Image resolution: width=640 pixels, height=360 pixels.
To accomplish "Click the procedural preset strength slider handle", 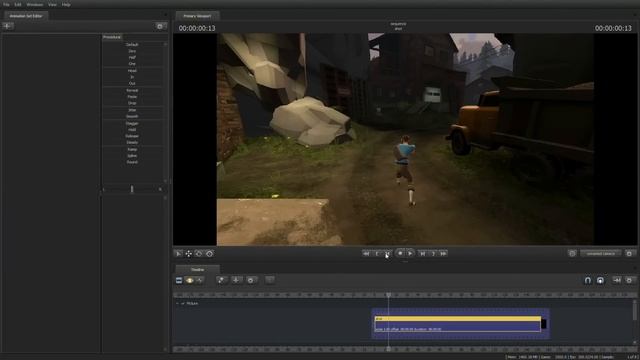I will pos(132,189).
